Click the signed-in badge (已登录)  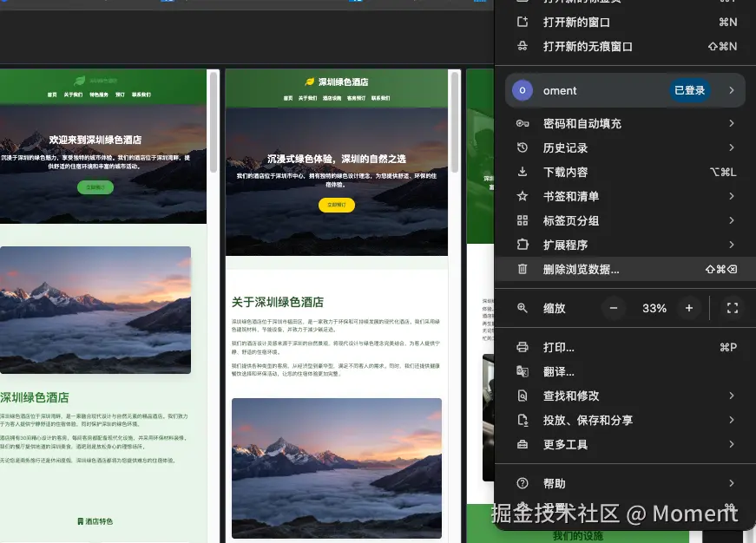point(689,90)
